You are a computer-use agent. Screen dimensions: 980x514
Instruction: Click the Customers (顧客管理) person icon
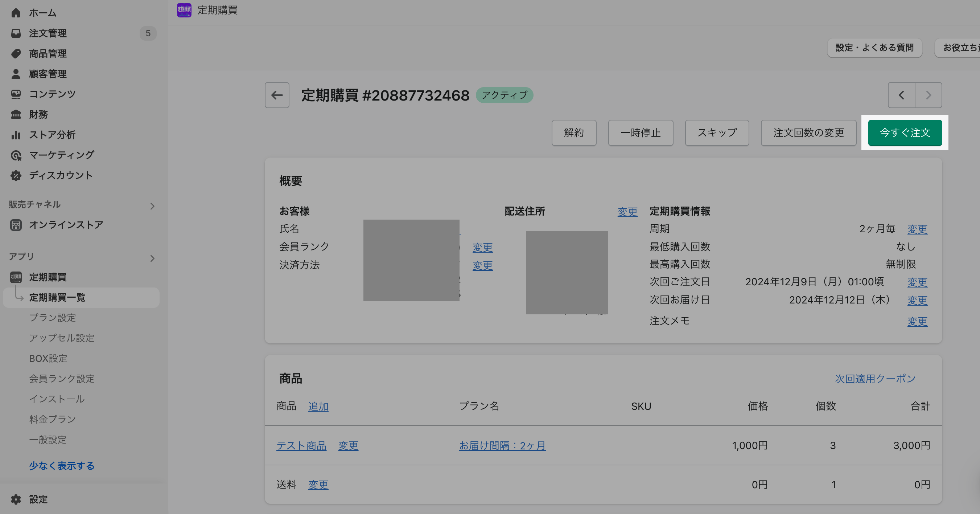16,74
